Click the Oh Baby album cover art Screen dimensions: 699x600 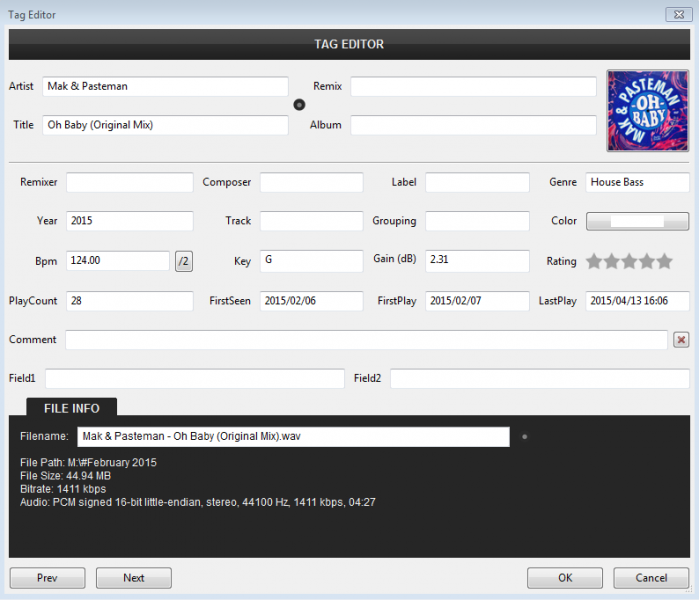tap(648, 111)
